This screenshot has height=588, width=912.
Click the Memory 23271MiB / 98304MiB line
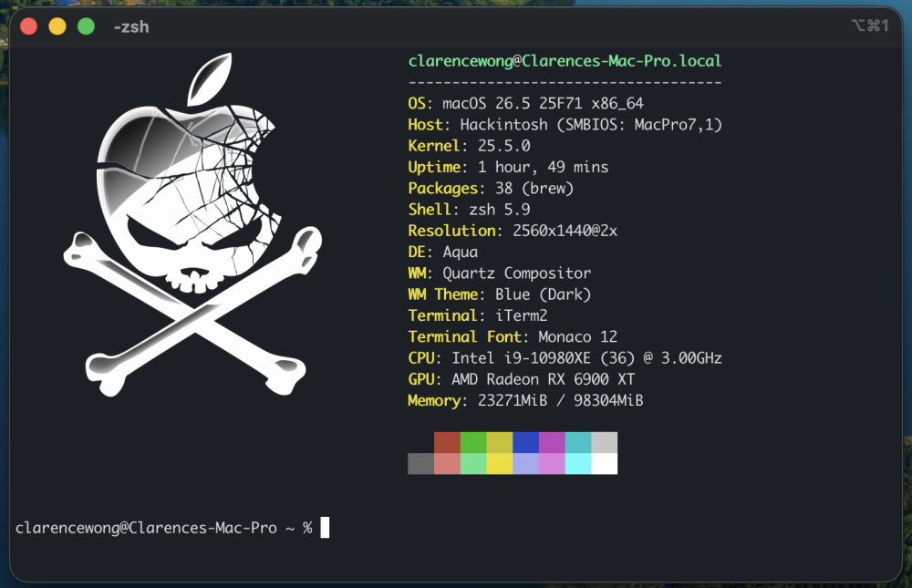(526, 401)
